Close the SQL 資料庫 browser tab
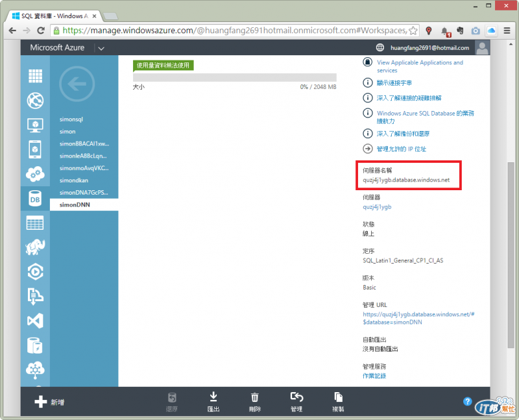 click(x=94, y=16)
